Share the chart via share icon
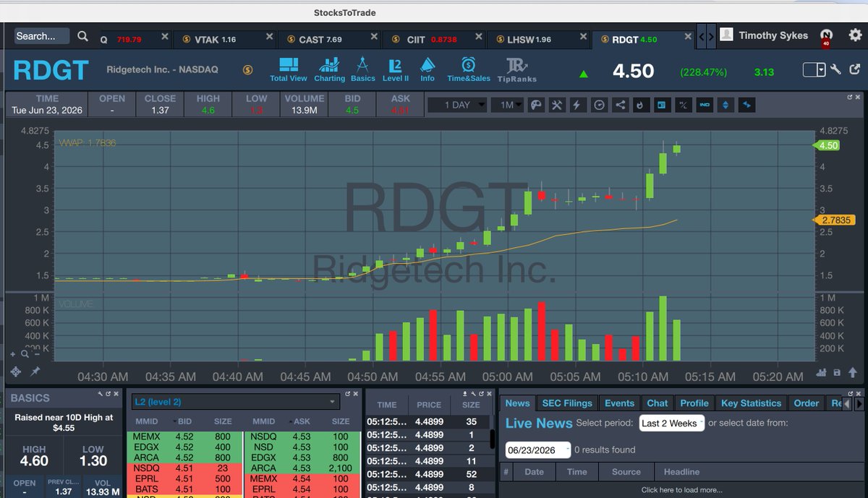Viewport: 868px width, 498px height. [620, 105]
